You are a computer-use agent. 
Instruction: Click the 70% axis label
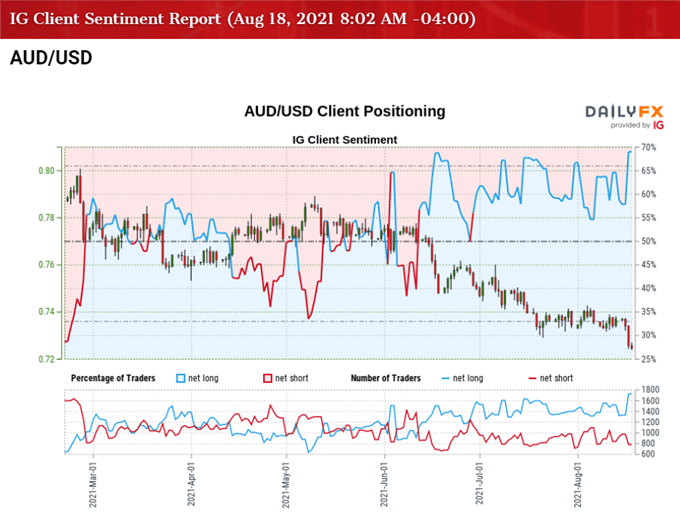point(648,147)
